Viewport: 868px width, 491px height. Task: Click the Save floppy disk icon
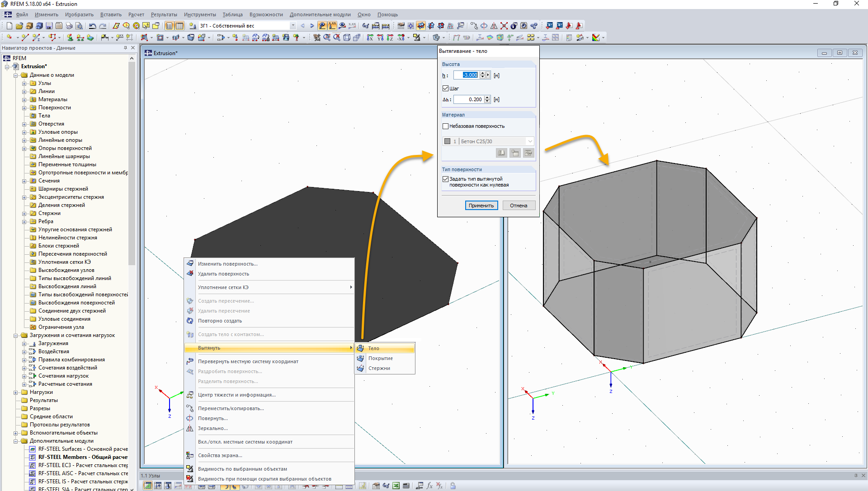click(49, 26)
